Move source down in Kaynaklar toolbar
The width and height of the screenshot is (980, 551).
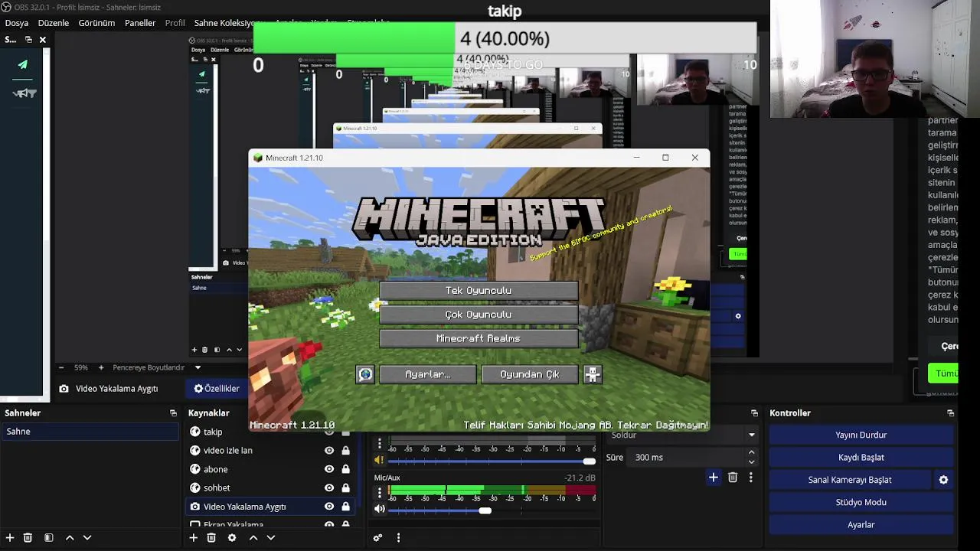(x=271, y=538)
